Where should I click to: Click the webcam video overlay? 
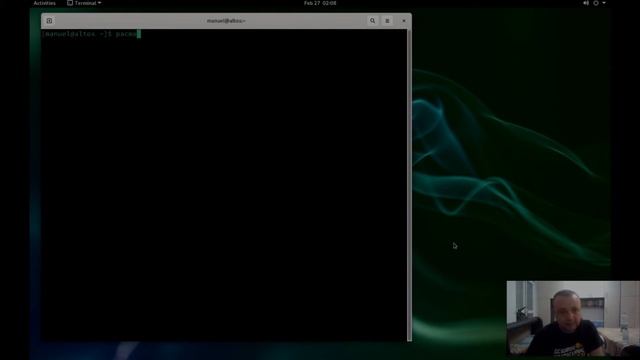pos(573,318)
